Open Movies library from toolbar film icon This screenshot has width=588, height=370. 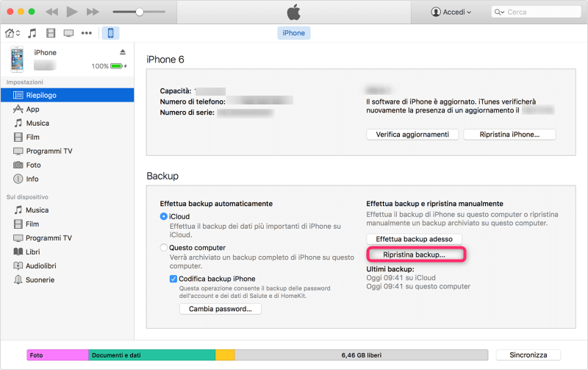51,33
